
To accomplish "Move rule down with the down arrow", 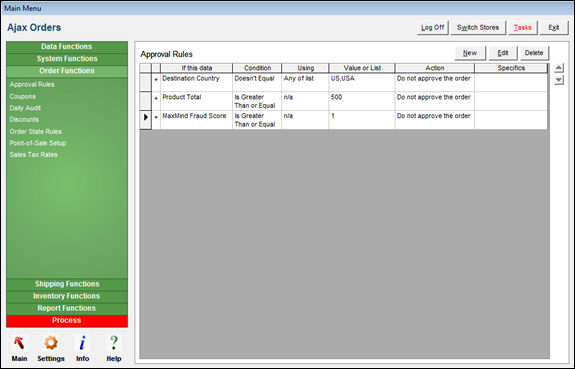I will [x=558, y=80].
